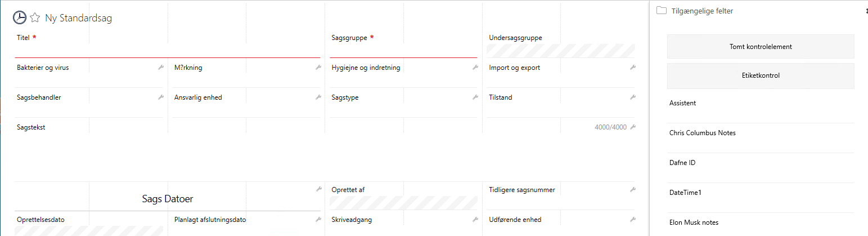Add a Tomt kontrolelement
Screen dimensions: 868x236
(761, 47)
